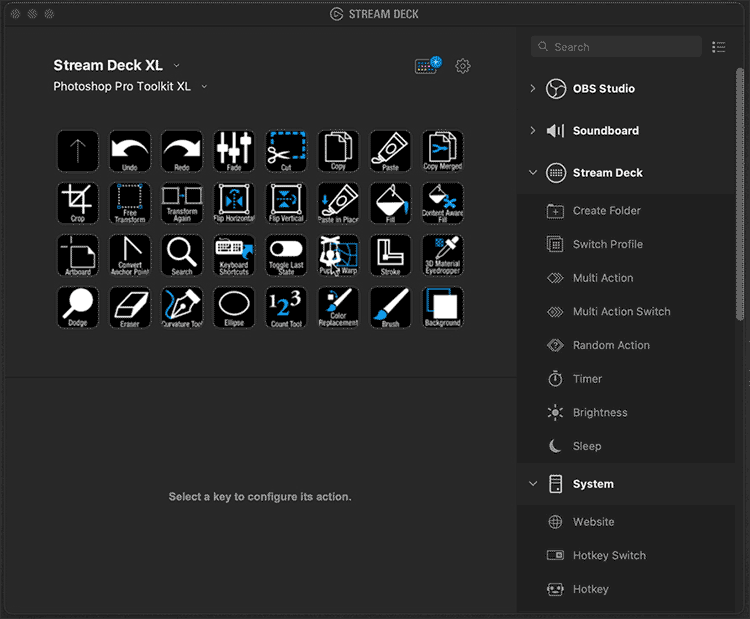Expand the OBS Studio category
This screenshot has height=619, width=750.
click(x=533, y=88)
